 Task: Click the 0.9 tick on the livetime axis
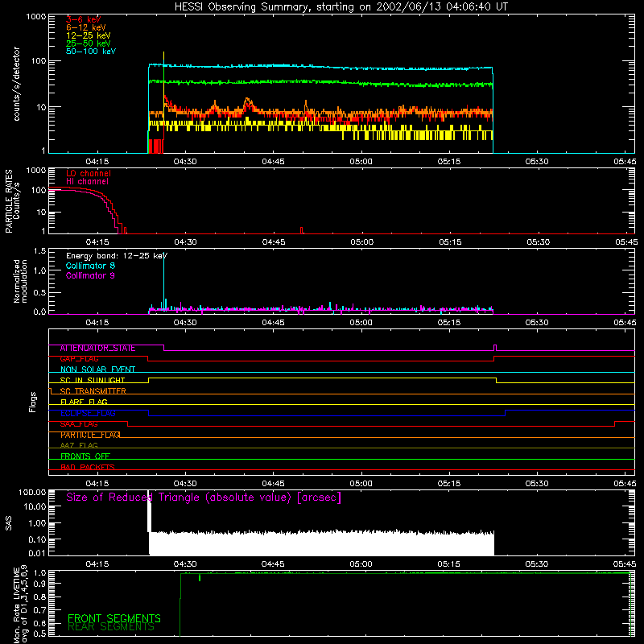coord(39,583)
